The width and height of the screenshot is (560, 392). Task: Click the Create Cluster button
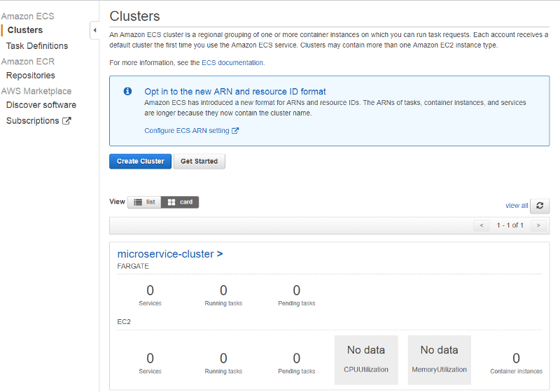point(141,162)
